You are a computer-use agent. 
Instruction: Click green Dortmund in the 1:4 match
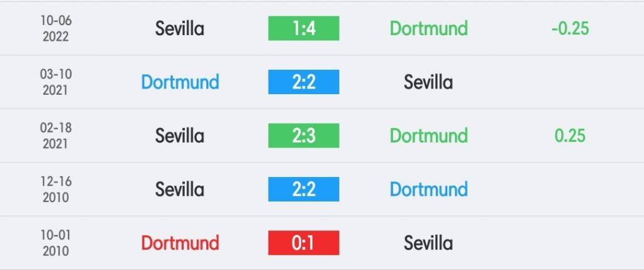pos(428,28)
